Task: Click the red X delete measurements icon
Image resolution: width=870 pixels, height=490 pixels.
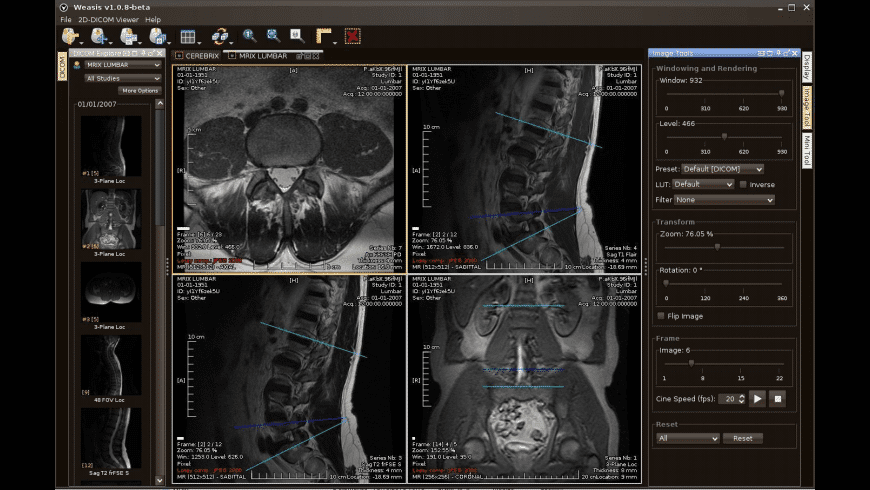Action: click(352, 36)
